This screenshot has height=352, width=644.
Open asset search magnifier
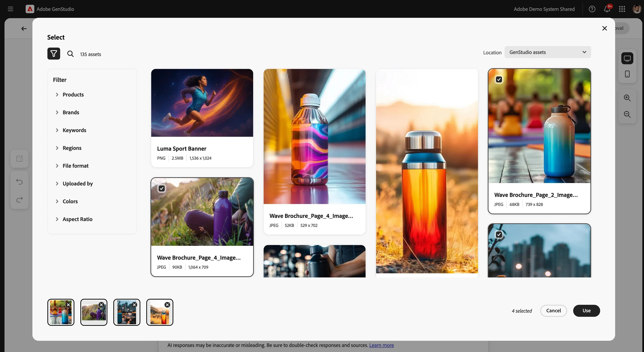pos(70,54)
